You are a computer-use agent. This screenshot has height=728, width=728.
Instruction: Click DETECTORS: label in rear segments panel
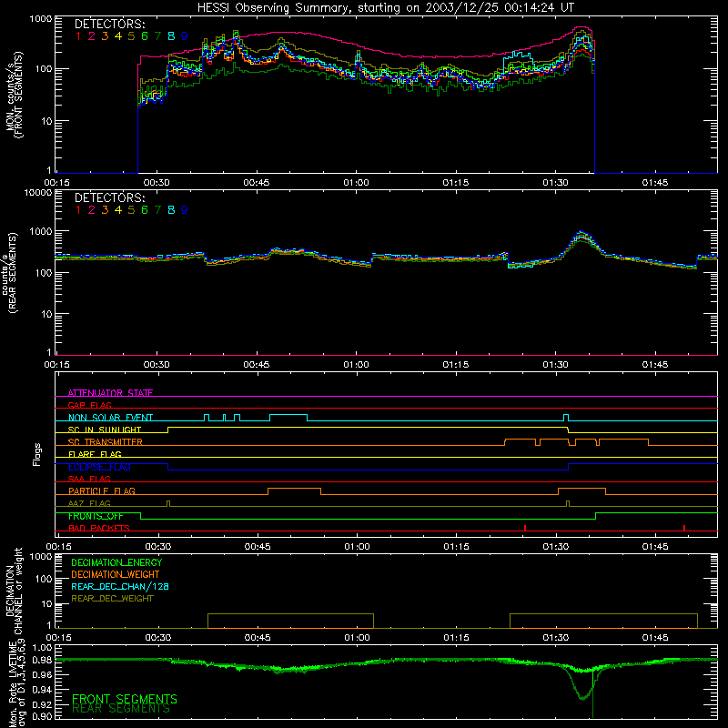(109, 198)
